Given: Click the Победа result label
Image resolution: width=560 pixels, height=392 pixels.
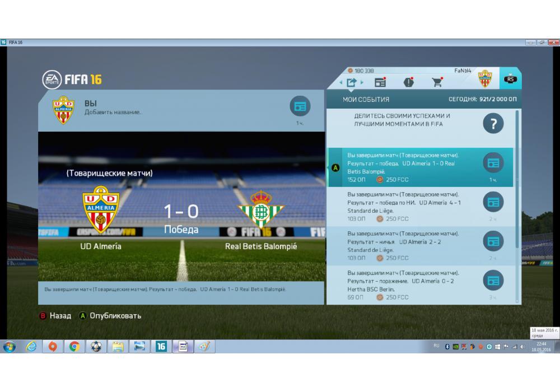Looking at the screenshot, I should coord(181,229).
